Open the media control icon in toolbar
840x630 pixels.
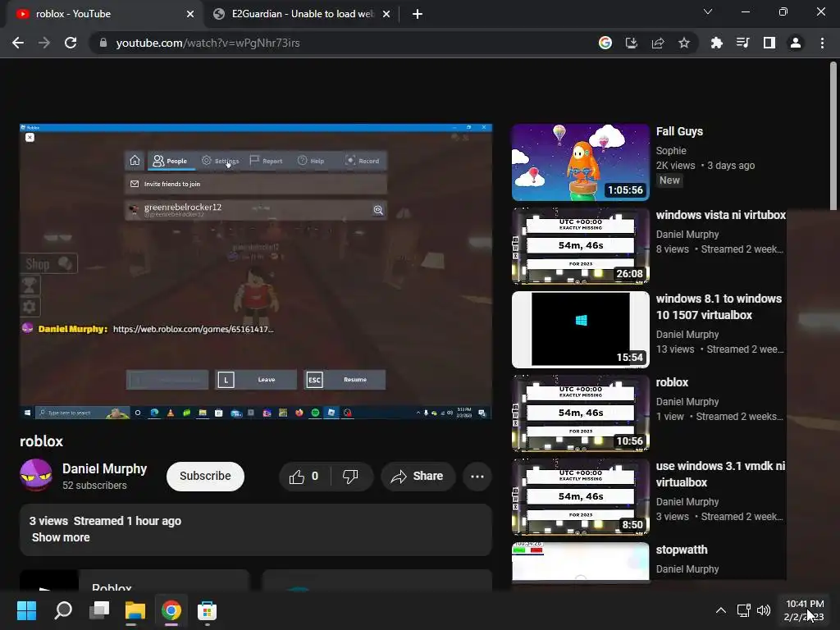[x=743, y=43]
